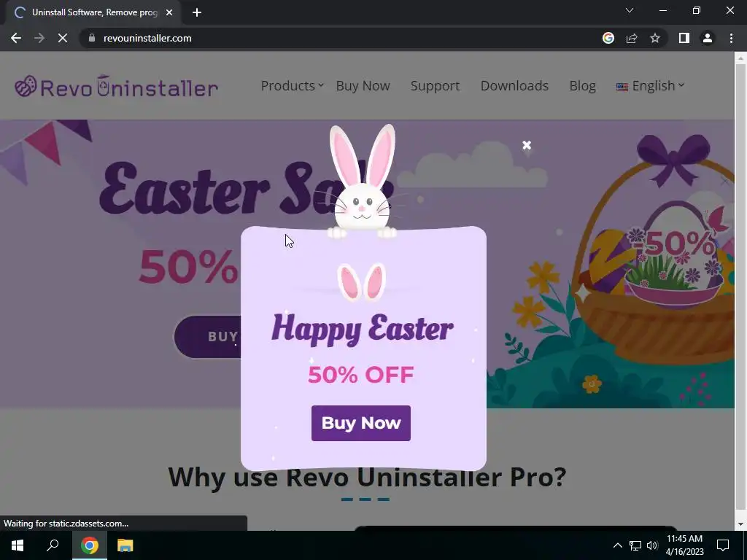Open the English language selector
This screenshot has width=747, height=560.
tap(650, 86)
